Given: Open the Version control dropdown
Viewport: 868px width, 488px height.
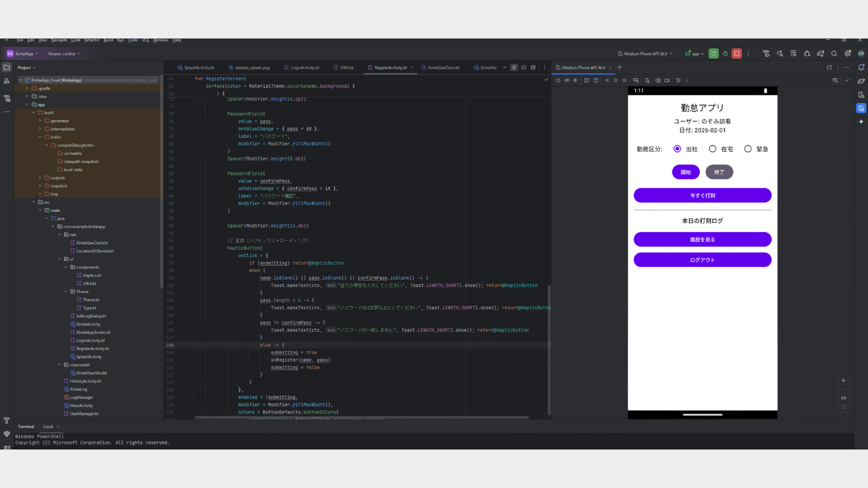Looking at the screenshot, I should tap(64, 54).
